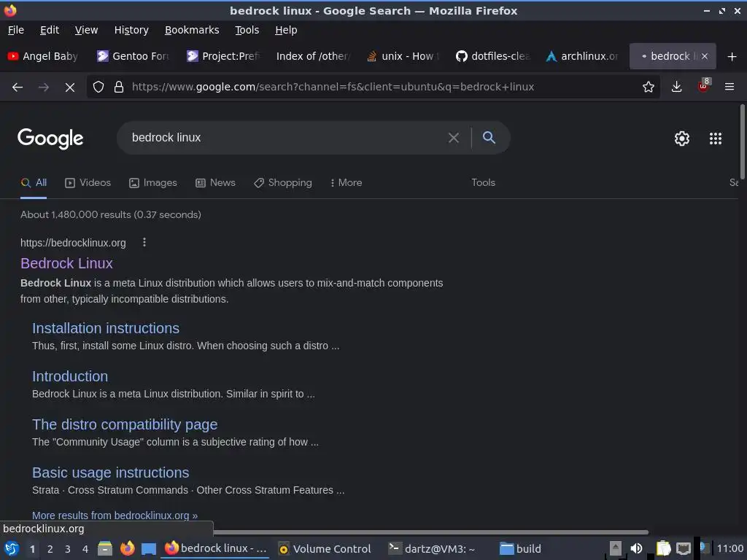This screenshot has height=560, width=747.
Task: Open Basic usage instructions link
Action: 111,472
